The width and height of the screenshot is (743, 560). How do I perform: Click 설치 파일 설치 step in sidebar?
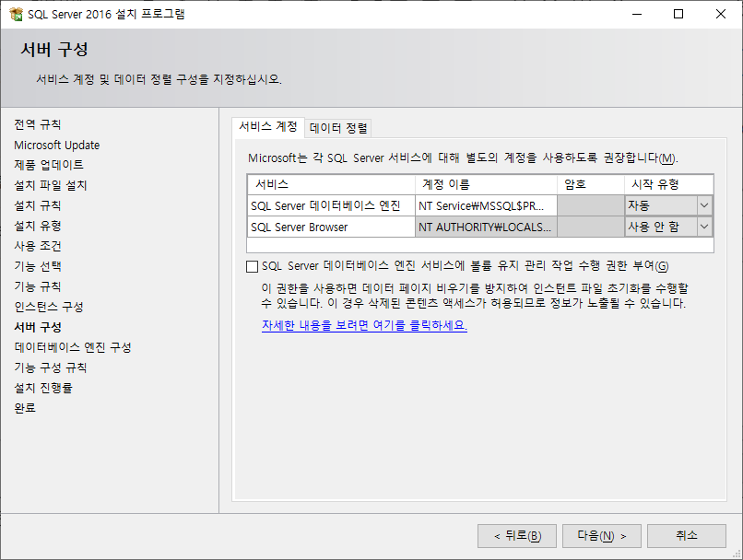(x=51, y=185)
